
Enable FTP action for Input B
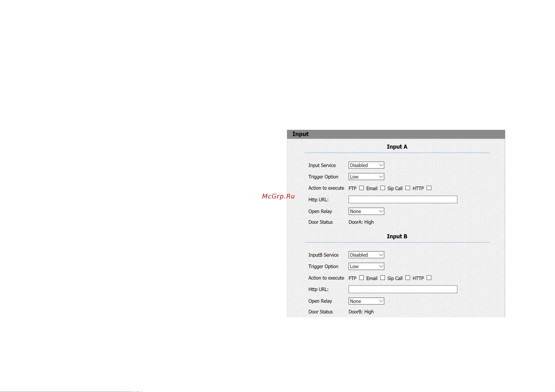pyautogui.click(x=361, y=278)
